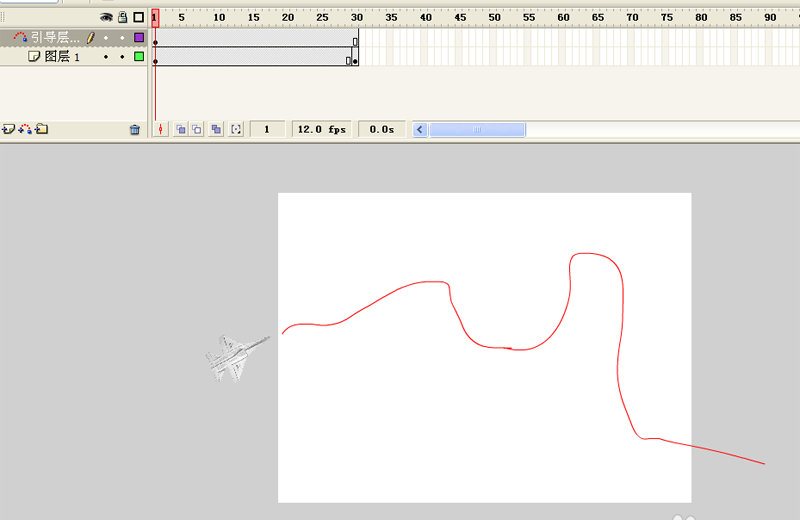This screenshot has height=520, width=800.
Task: Select the airplane graphic beside the stage
Action: coord(237,357)
